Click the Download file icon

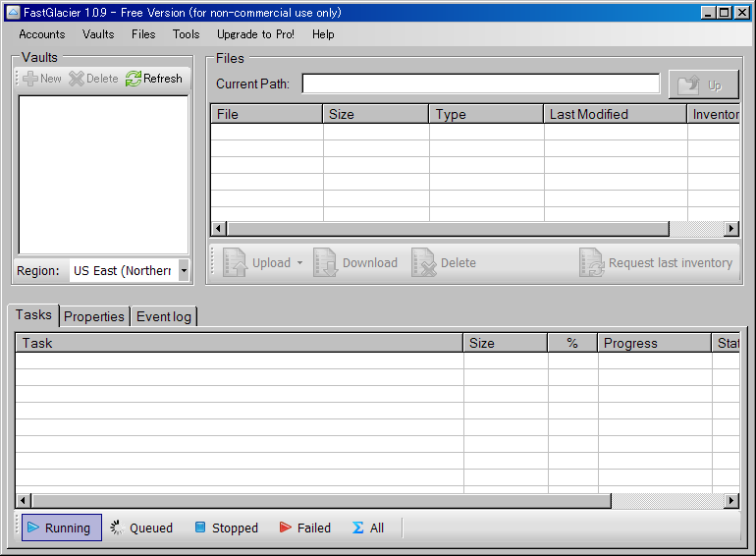click(325, 263)
